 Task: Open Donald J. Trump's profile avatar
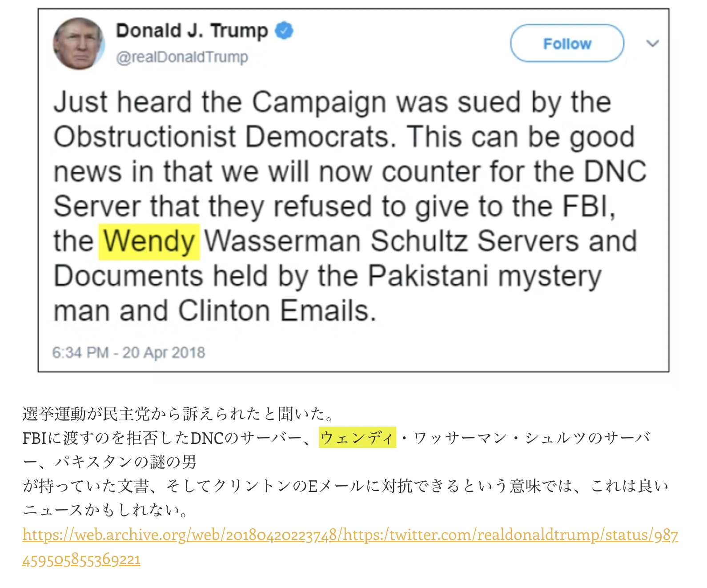(79, 44)
